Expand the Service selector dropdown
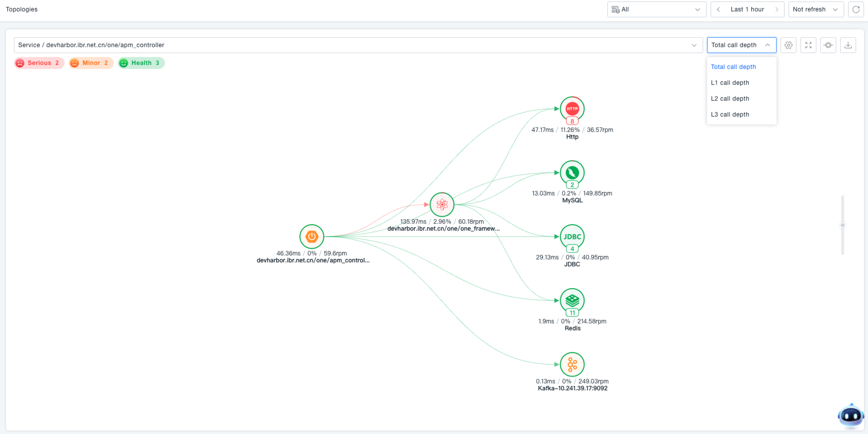The image size is (868, 434). click(358, 45)
